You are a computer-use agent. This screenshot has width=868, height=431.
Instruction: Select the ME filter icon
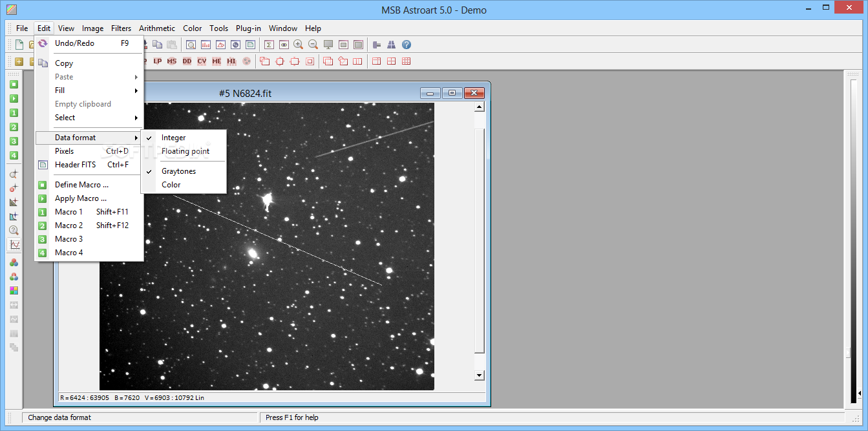tap(217, 61)
